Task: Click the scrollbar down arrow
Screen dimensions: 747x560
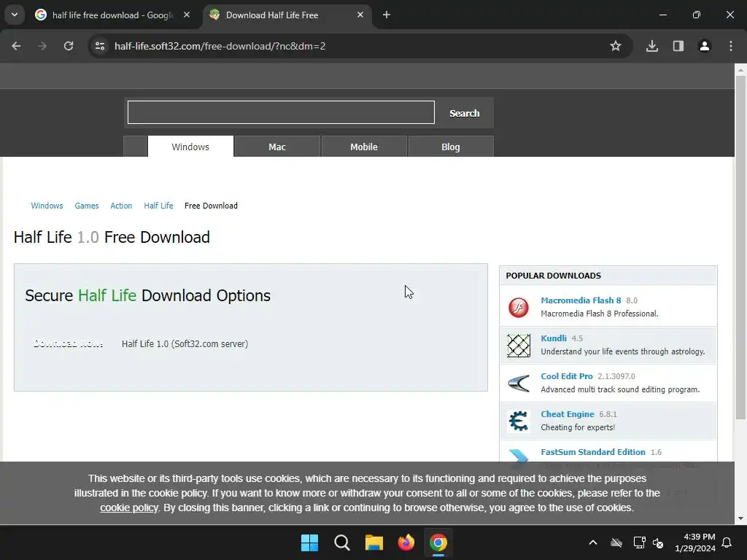Action: tap(740, 518)
